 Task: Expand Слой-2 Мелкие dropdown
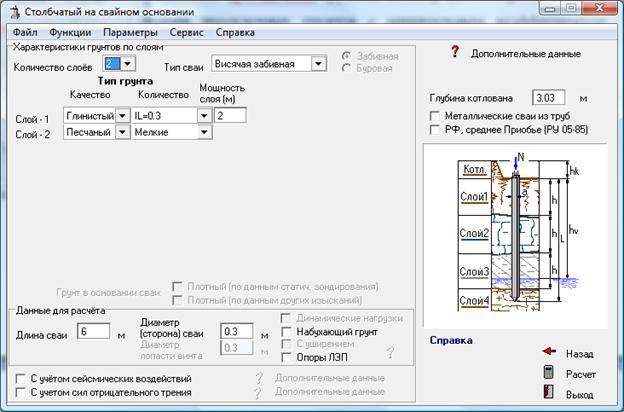pyautogui.click(x=204, y=133)
